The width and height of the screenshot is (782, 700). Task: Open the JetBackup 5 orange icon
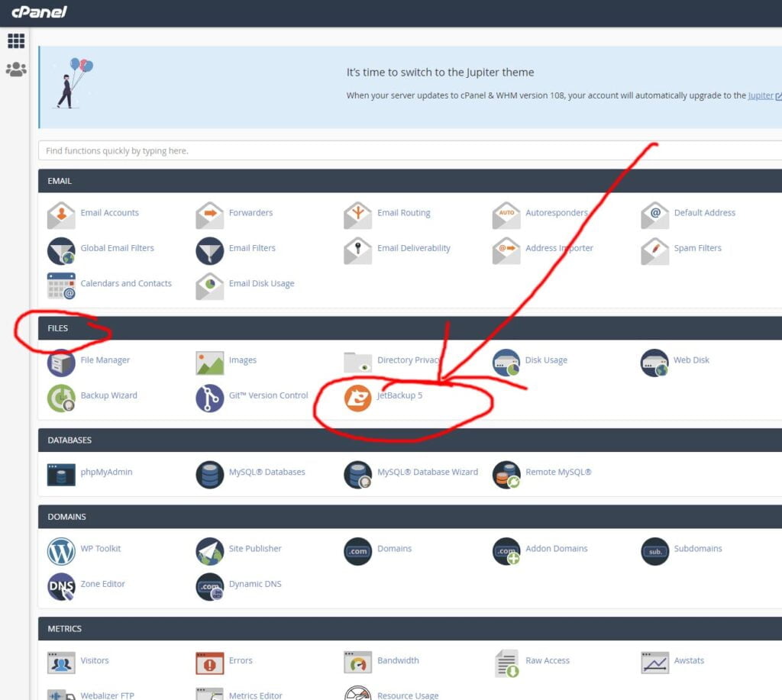[x=357, y=398]
